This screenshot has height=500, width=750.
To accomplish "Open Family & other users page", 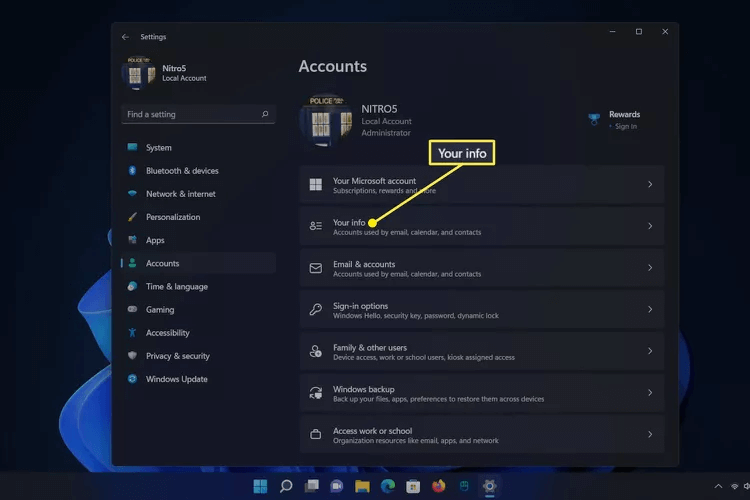I will coord(482,351).
